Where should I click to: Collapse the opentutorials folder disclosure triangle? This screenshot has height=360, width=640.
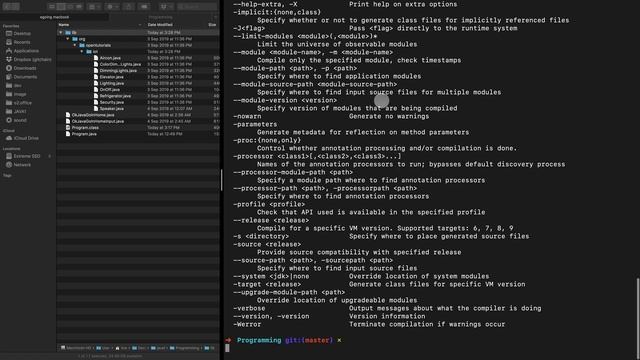click(75, 45)
